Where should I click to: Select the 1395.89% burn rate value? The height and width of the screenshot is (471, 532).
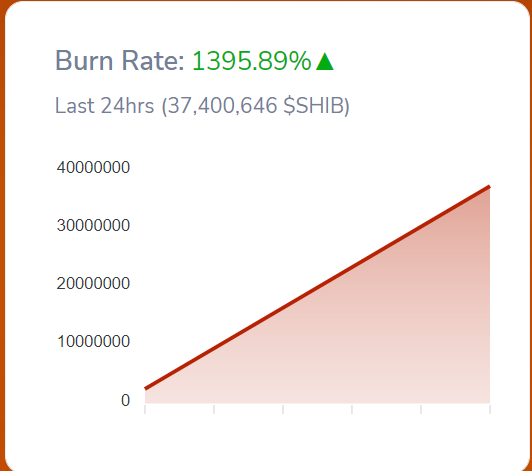251,61
